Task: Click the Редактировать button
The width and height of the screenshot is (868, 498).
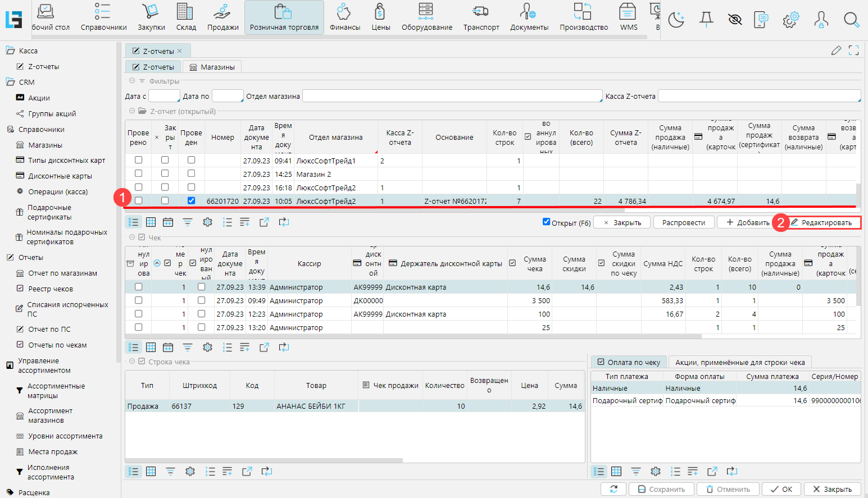Action: (x=826, y=223)
